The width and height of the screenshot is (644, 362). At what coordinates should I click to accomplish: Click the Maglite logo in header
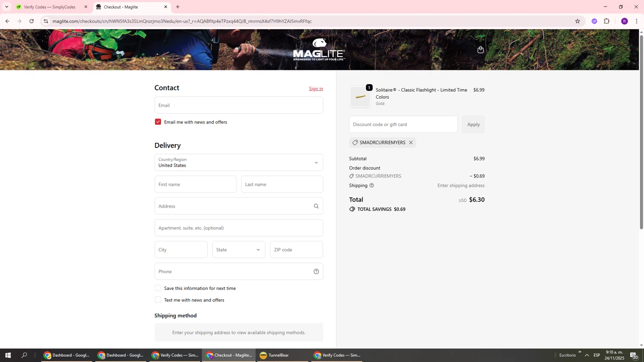(319, 49)
